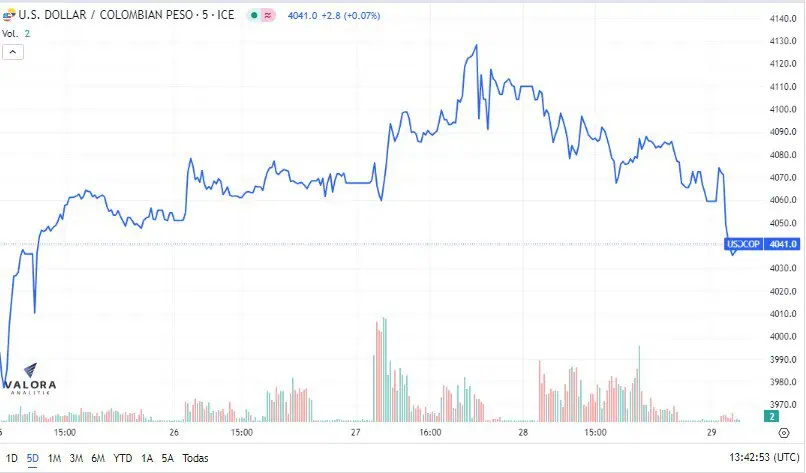Choose the Todas range button
806x473 pixels.
[x=195, y=458]
